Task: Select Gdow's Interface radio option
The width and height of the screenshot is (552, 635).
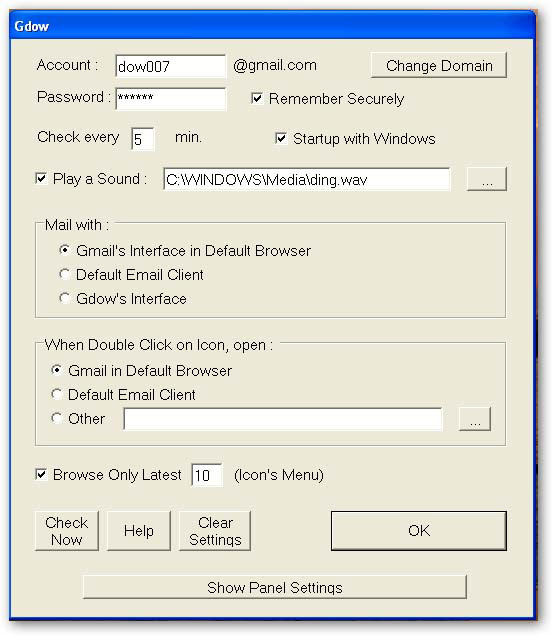Action: [64, 298]
